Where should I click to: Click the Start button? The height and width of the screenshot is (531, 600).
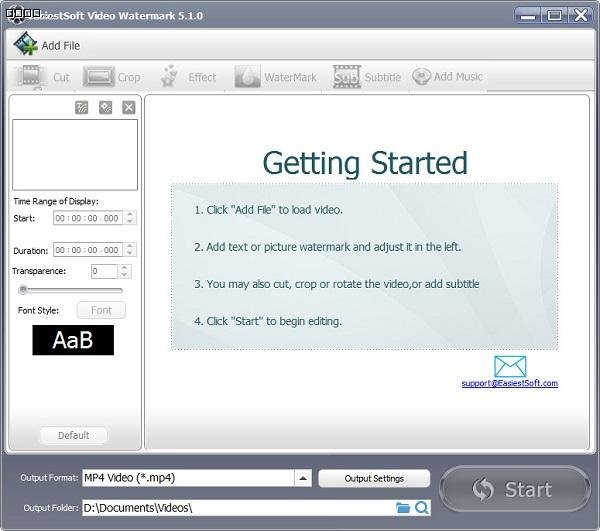tap(515, 489)
